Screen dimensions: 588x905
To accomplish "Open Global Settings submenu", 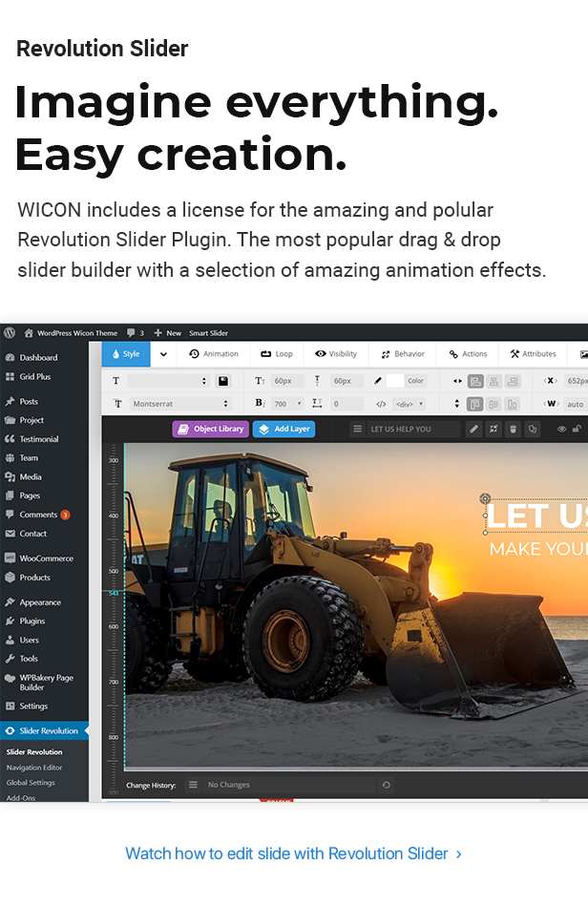I will click(31, 783).
